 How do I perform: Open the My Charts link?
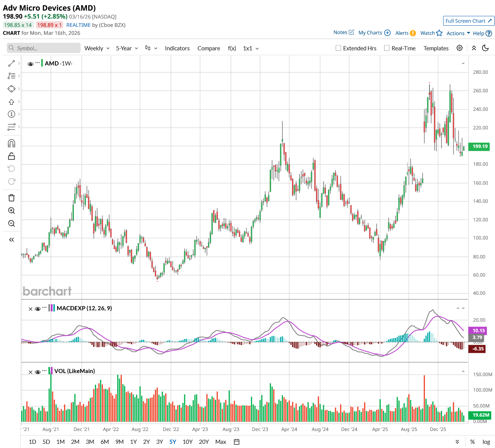(x=374, y=33)
